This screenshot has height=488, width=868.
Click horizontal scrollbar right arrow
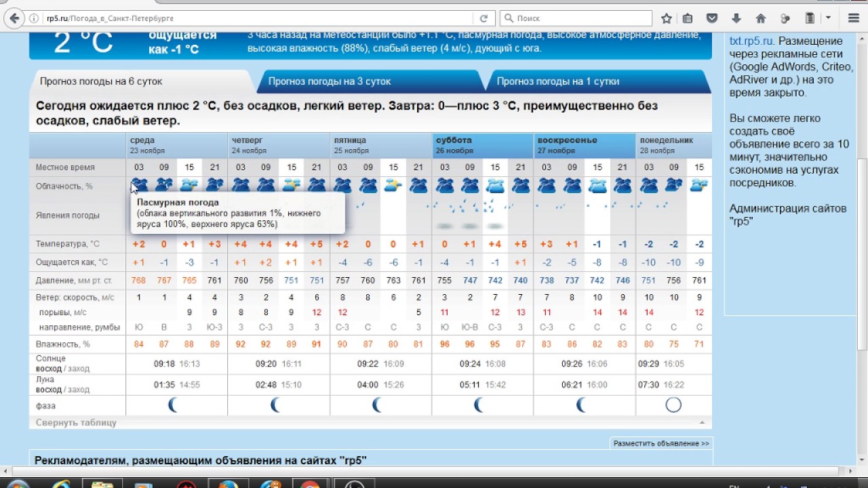[x=850, y=471]
